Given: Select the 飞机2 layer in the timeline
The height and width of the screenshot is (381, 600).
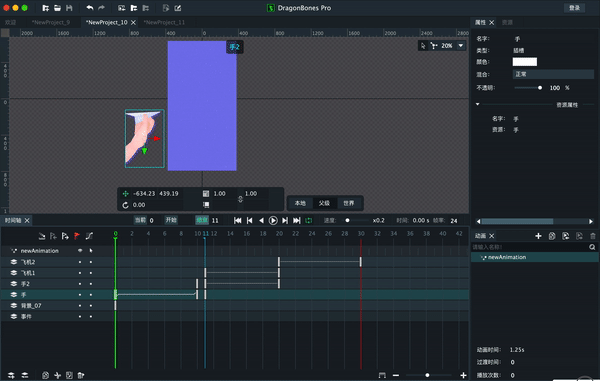Looking at the screenshot, I should point(28,262).
